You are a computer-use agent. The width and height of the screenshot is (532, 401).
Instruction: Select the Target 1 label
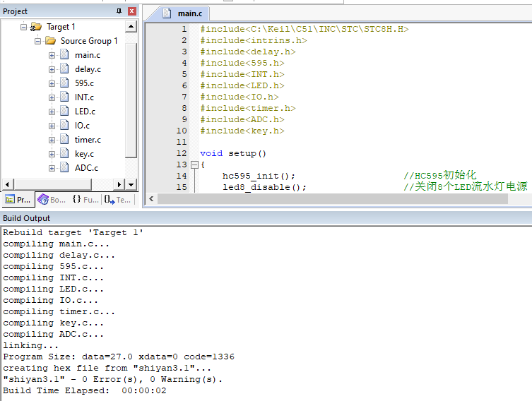coord(61,27)
